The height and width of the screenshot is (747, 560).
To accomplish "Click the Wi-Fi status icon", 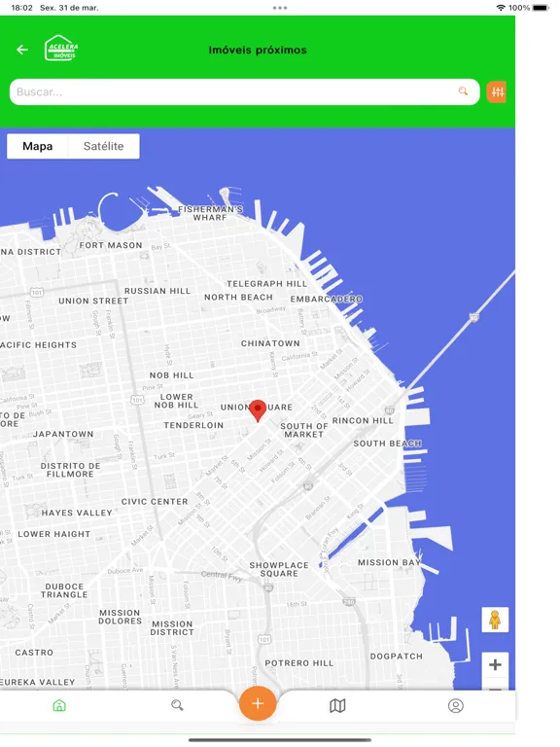I will pos(501,8).
